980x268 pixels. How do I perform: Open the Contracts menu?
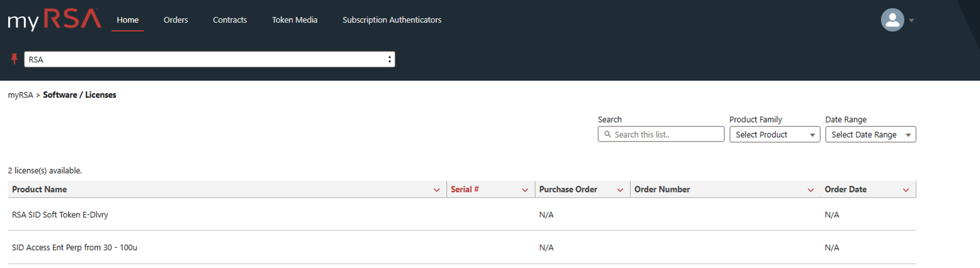(x=230, y=20)
